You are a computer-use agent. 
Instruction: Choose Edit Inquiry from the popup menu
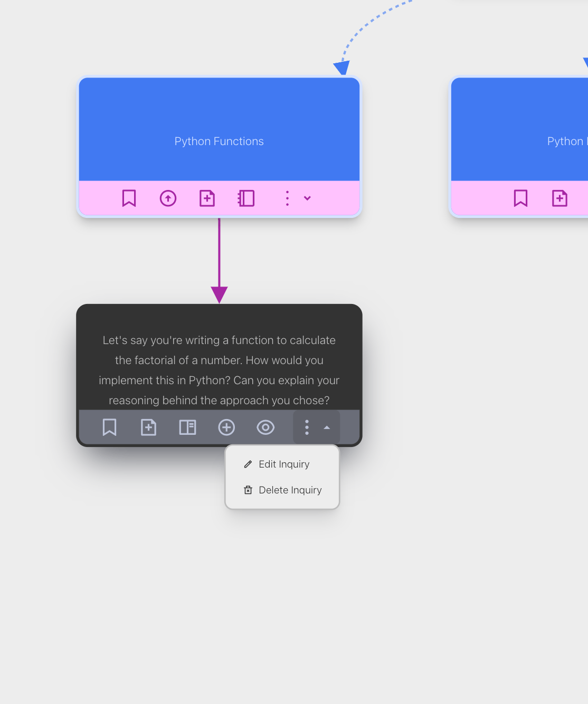click(x=283, y=464)
